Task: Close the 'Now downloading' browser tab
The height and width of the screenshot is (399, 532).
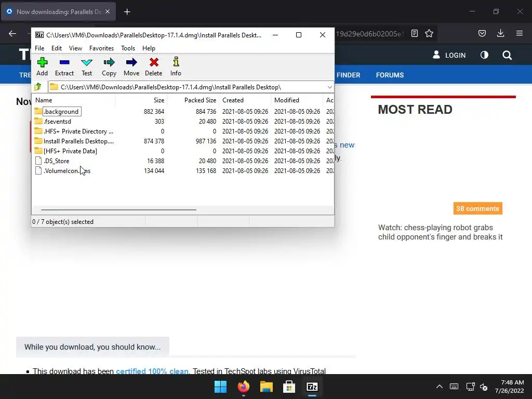Action: tap(107, 11)
